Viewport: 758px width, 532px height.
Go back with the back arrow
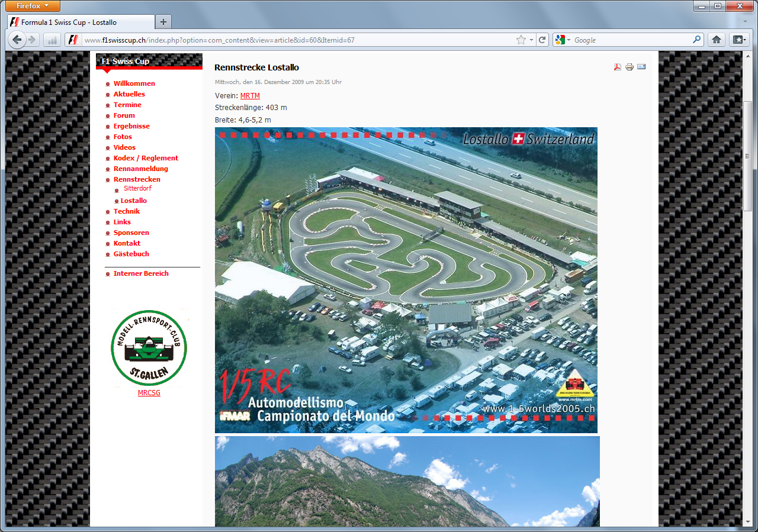[17, 40]
